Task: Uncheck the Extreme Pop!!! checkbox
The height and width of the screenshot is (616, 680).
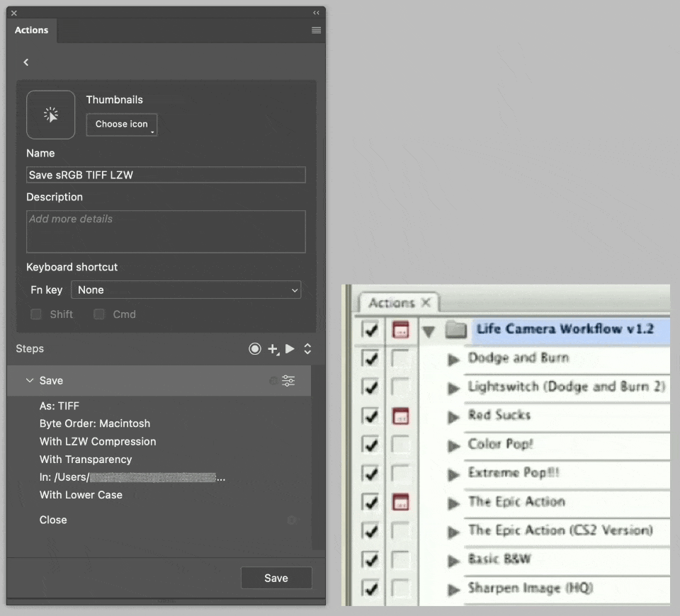Action: (370, 474)
